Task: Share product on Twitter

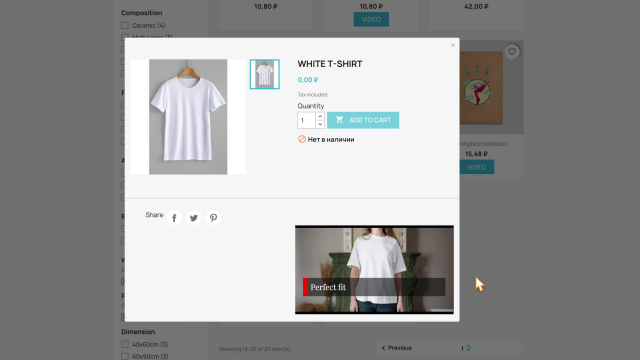Action: click(x=194, y=218)
